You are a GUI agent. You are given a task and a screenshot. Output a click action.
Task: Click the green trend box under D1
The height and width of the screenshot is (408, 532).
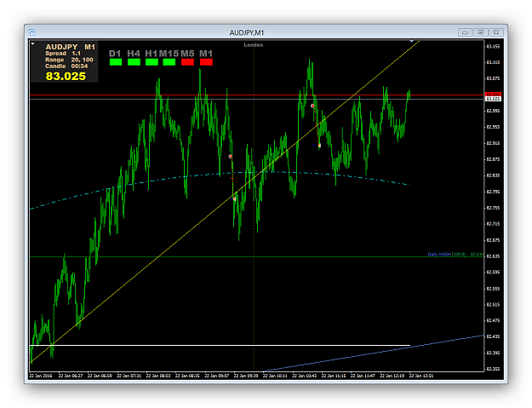click(116, 62)
